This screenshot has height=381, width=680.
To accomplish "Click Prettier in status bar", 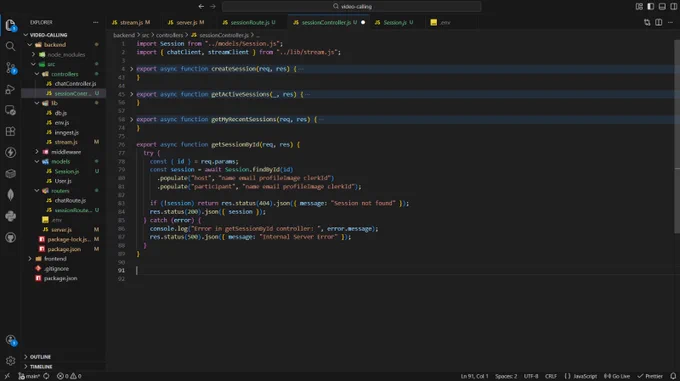I will [x=650, y=376].
